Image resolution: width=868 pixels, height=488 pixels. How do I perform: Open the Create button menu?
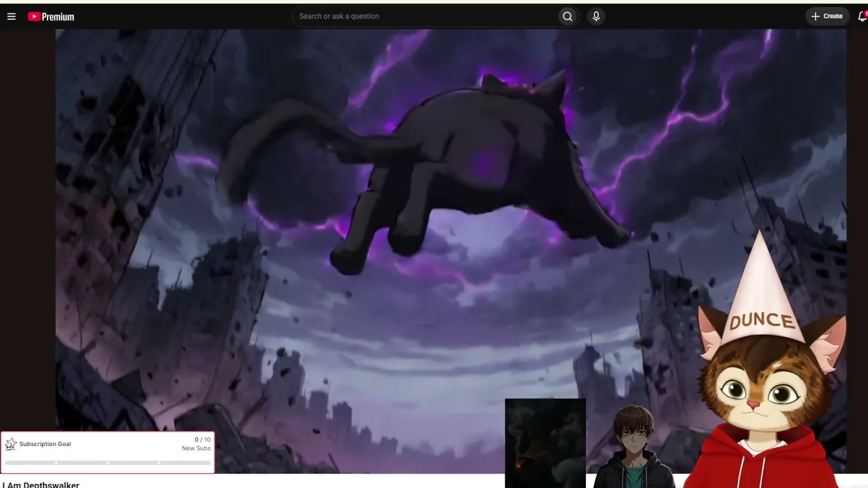827,16
